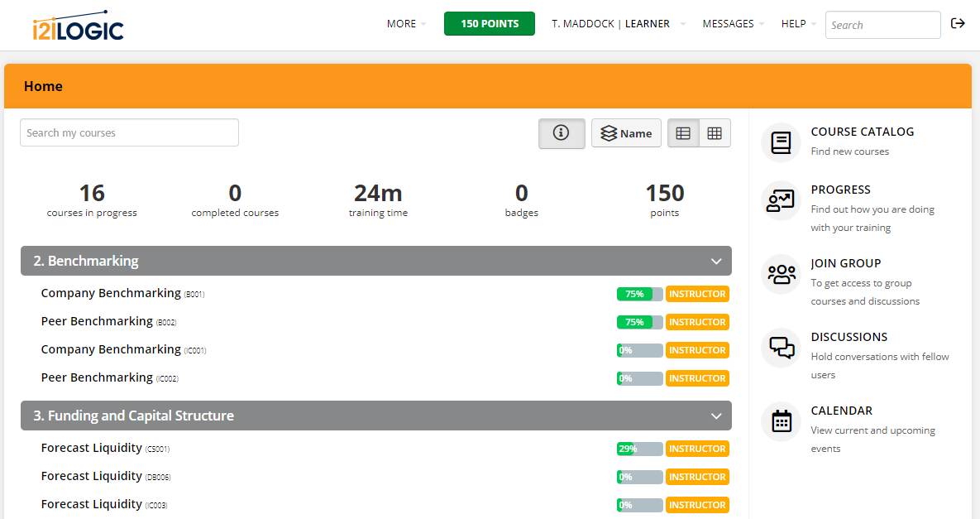Click the 150 POINTS button
The width and height of the screenshot is (980, 519).
490,24
